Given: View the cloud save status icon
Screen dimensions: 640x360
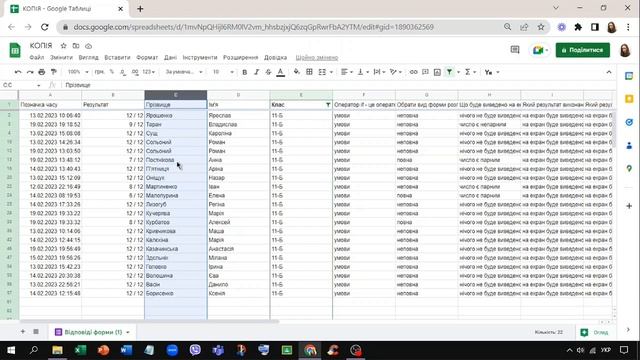Looking at the screenshot, I should pyautogui.click(x=89, y=46).
